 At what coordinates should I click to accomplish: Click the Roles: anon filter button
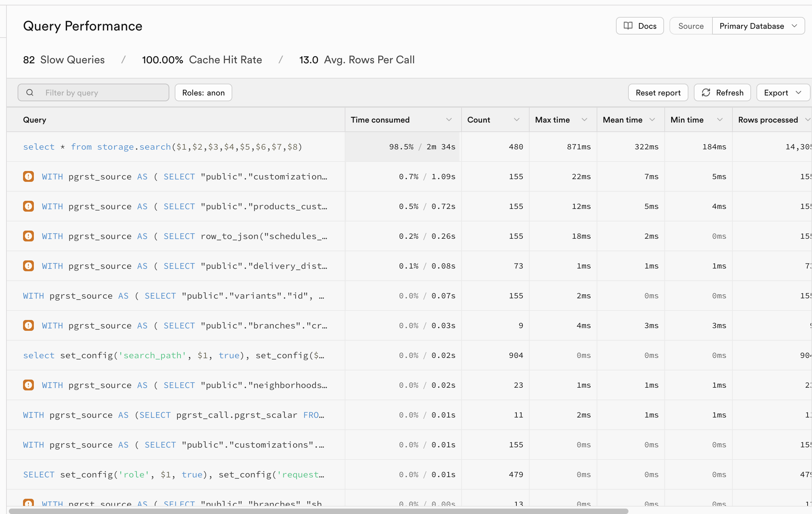pos(203,92)
